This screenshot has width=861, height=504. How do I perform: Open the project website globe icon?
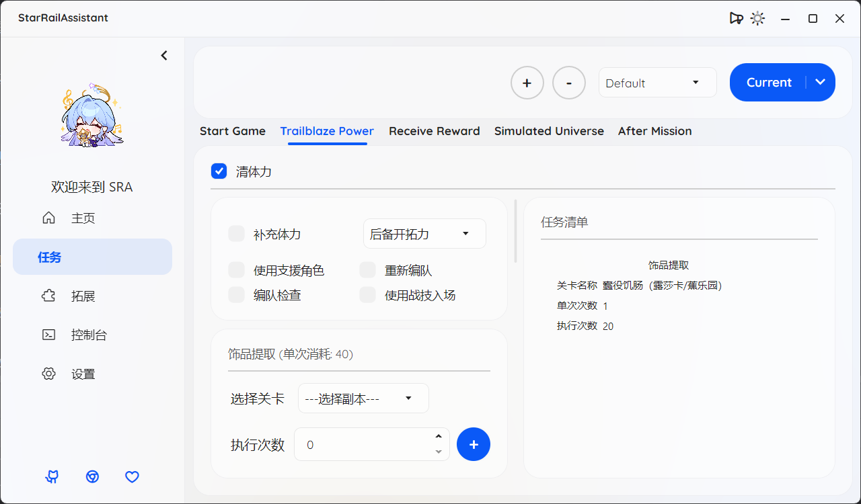tap(92, 477)
